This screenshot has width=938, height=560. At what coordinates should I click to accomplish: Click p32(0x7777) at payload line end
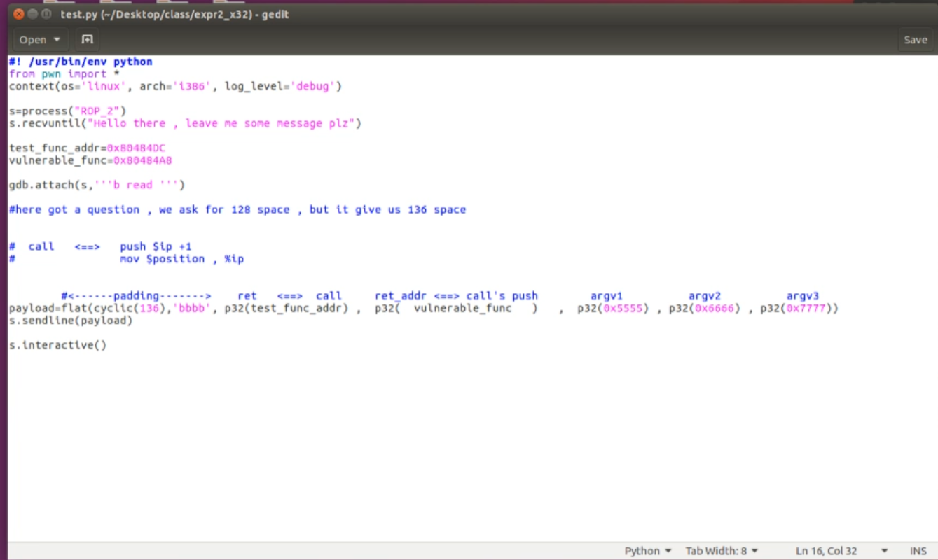796,309
